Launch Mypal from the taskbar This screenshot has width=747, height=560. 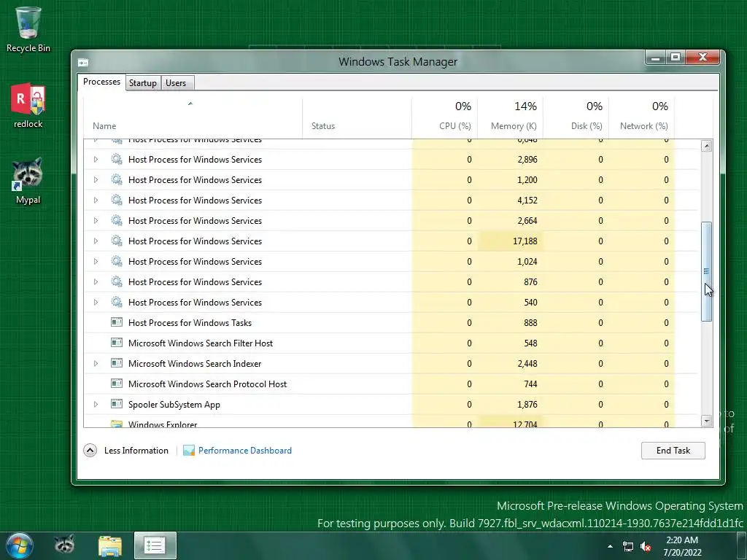tap(64, 545)
